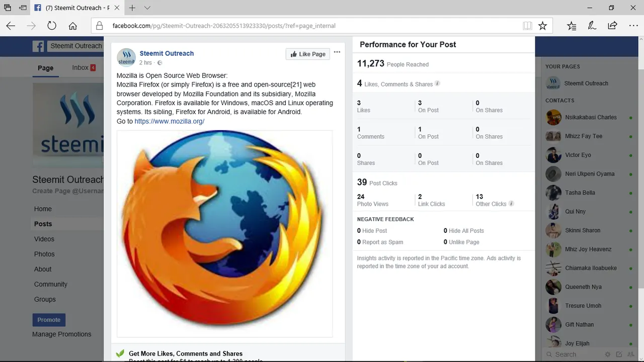The image size is (644, 362).
Task: Open chat with Queeneth Nya
Action: (x=590, y=287)
